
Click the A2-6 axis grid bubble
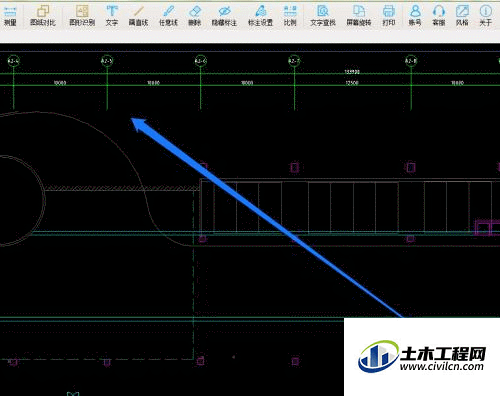point(200,61)
